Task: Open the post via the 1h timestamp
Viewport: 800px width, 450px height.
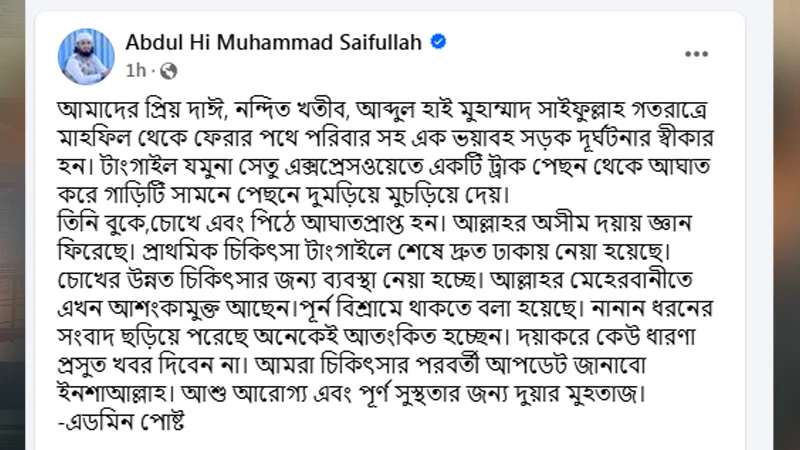Action: pos(136,70)
